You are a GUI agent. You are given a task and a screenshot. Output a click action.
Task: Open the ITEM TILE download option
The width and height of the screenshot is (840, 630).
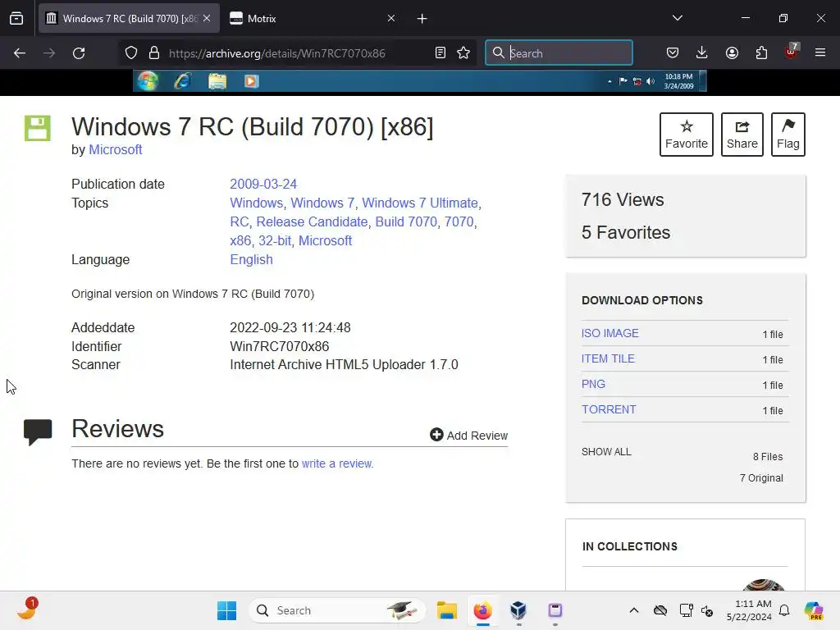point(608,358)
